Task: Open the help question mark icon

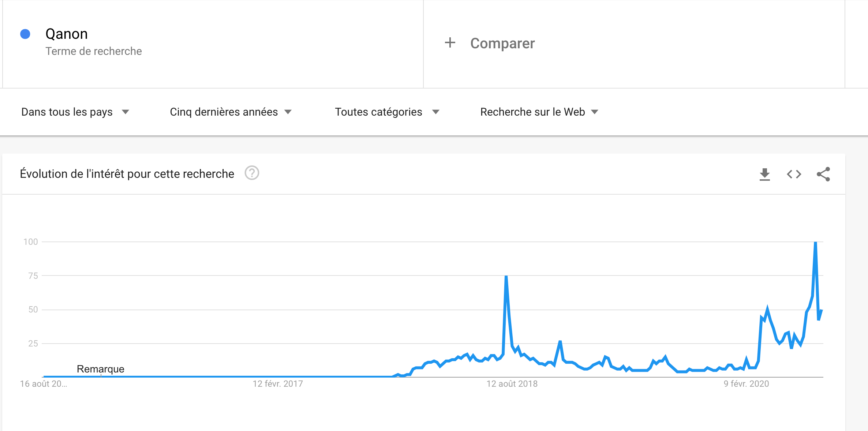Action: coord(252,173)
